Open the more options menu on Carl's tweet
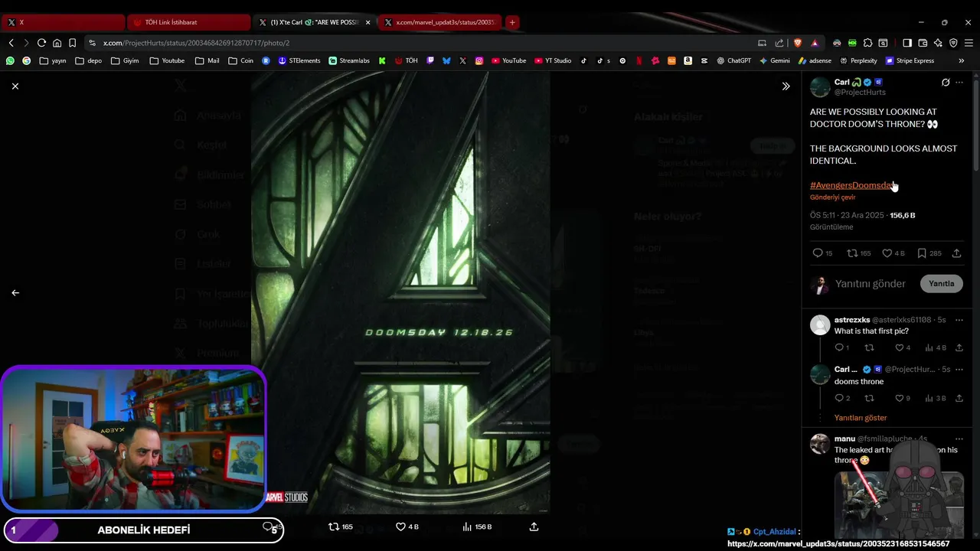Viewport: 980px width, 551px height. (959, 83)
